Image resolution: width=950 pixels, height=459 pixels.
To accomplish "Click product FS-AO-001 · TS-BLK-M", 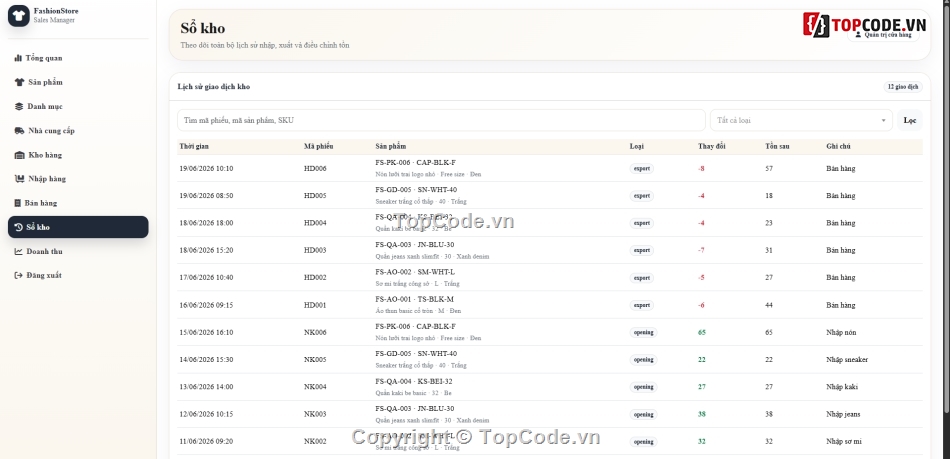I will click(x=414, y=299).
